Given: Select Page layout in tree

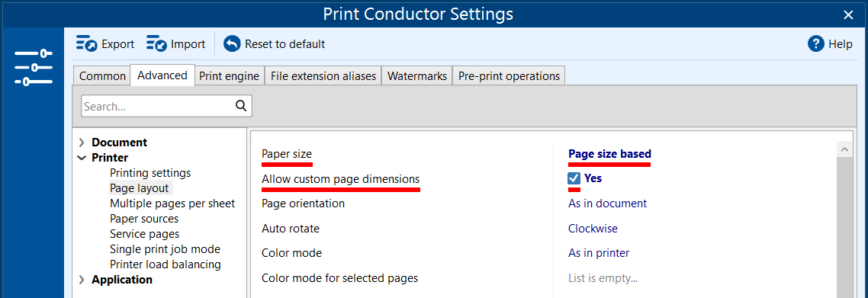Looking at the screenshot, I should pos(139,188).
